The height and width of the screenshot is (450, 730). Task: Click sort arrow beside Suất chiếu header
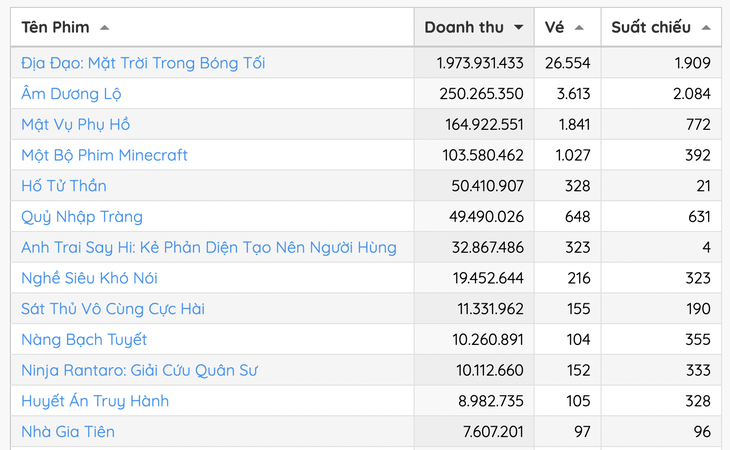pos(706,27)
